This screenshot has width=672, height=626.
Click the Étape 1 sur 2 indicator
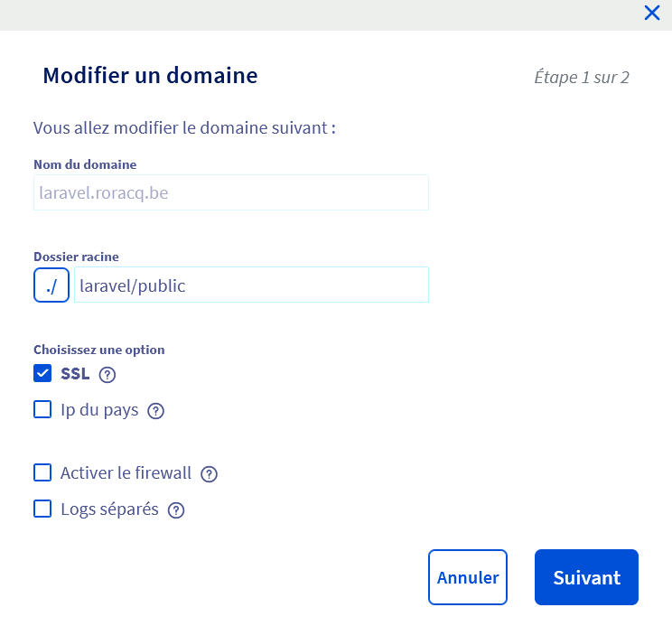tap(582, 78)
